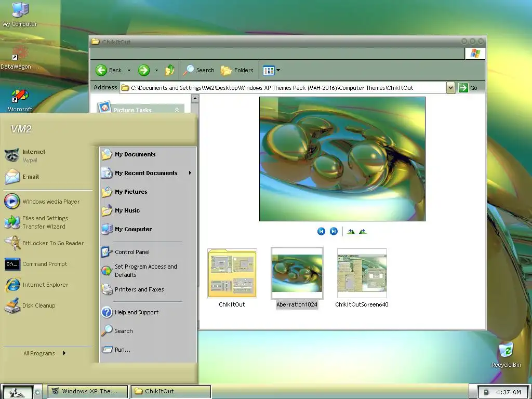Screen dimensions: 532x399
Task: Click the task pane scroll up arrow
Action: 195,99
